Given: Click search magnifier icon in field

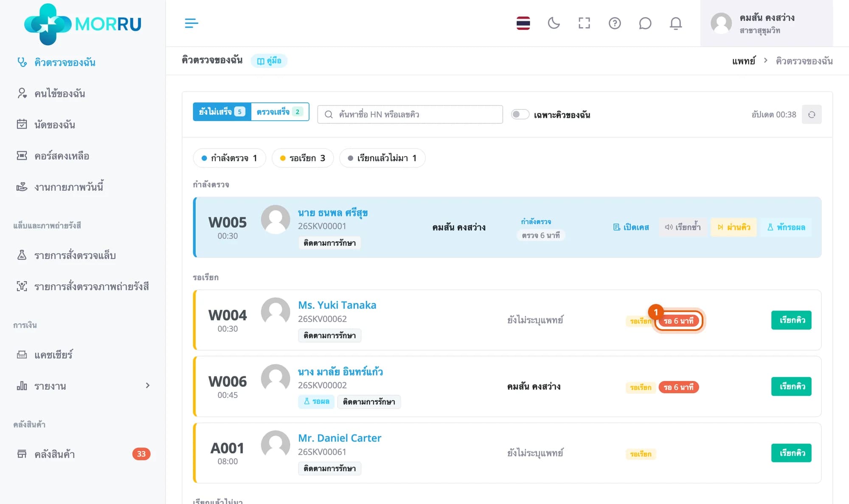Looking at the screenshot, I should click(x=329, y=115).
